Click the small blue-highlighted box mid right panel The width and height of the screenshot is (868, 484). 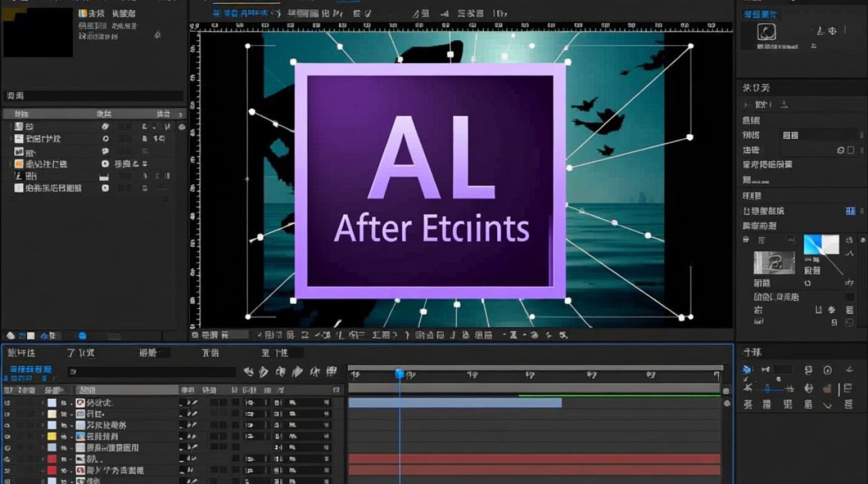851,211
